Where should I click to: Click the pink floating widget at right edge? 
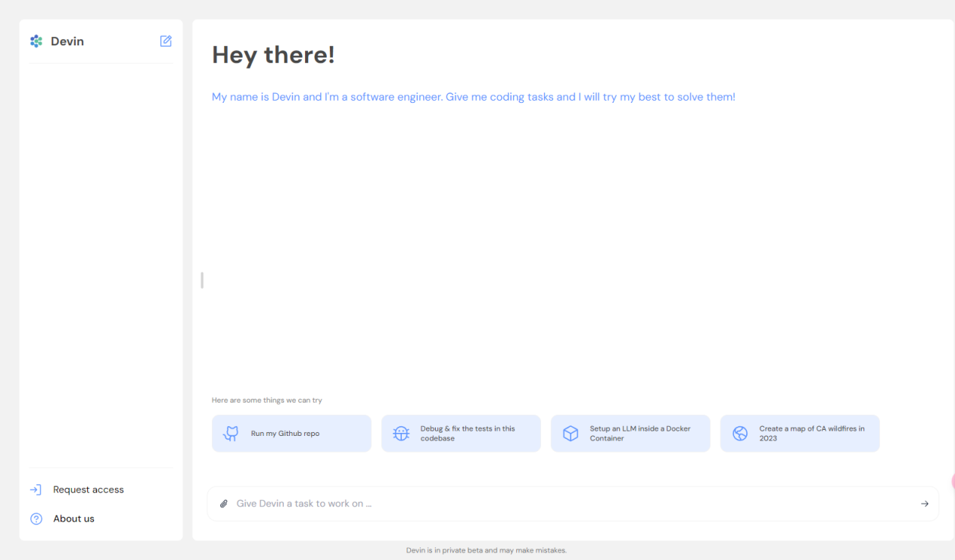pos(952,481)
